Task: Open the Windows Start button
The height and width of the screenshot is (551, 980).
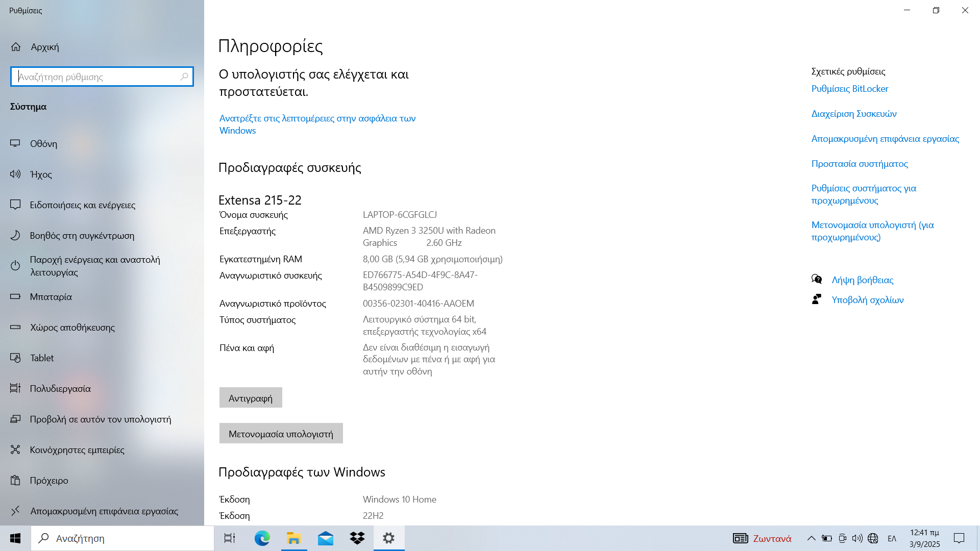Action: point(15,538)
